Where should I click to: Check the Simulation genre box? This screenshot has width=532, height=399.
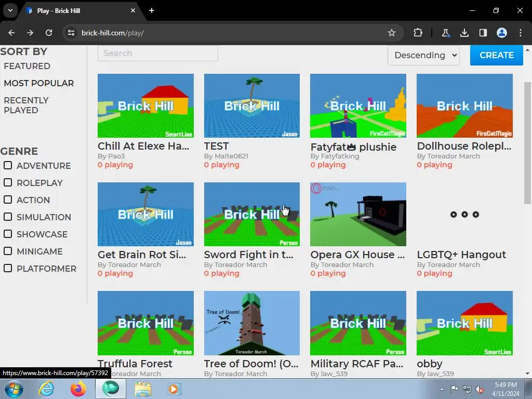click(x=8, y=217)
